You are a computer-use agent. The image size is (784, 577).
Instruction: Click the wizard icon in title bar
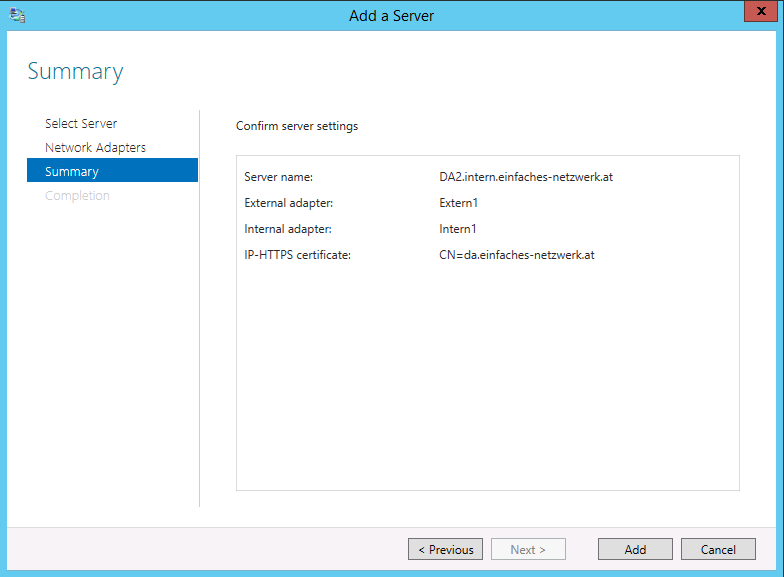(18, 15)
